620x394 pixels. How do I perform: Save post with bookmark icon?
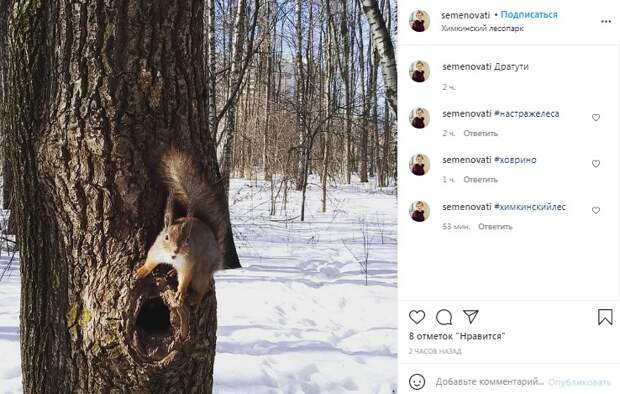pos(605,317)
